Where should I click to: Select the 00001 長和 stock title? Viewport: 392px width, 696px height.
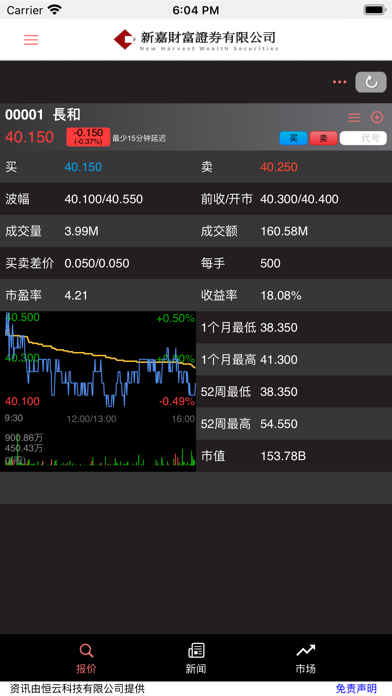click(x=43, y=115)
